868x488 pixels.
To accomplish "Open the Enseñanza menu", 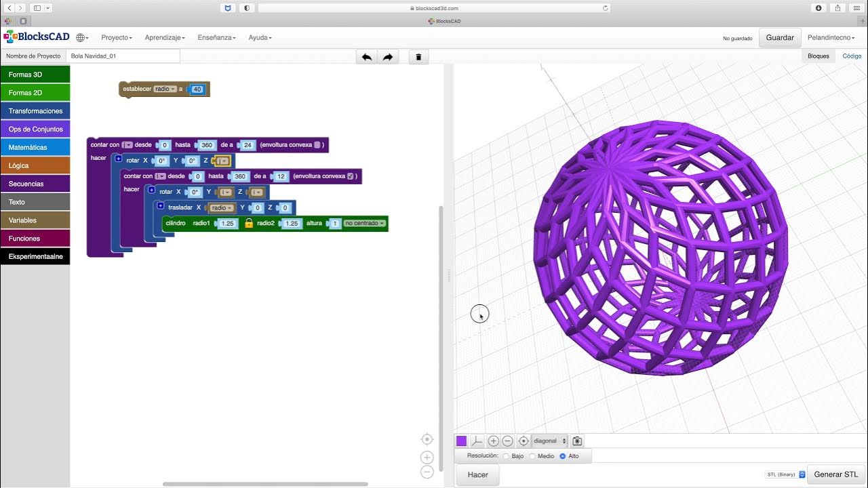I will pyautogui.click(x=217, y=38).
